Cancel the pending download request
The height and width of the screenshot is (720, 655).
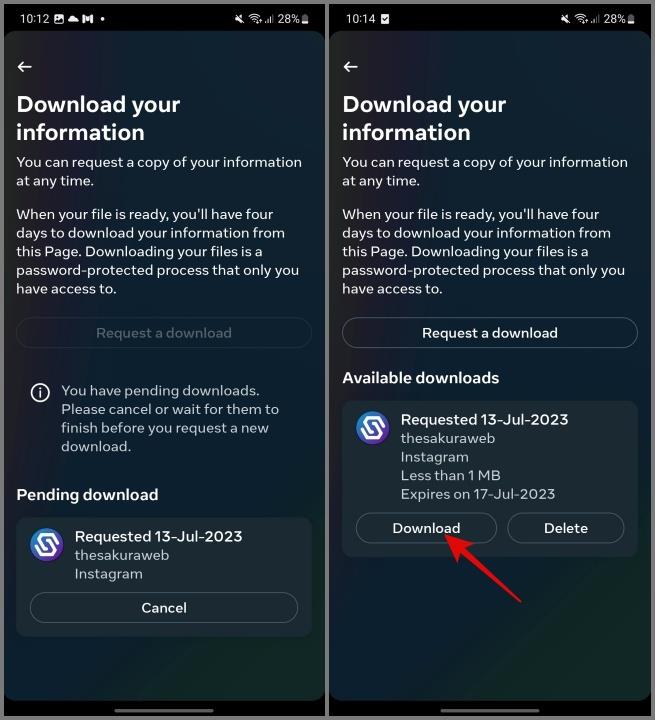tap(164, 608)
